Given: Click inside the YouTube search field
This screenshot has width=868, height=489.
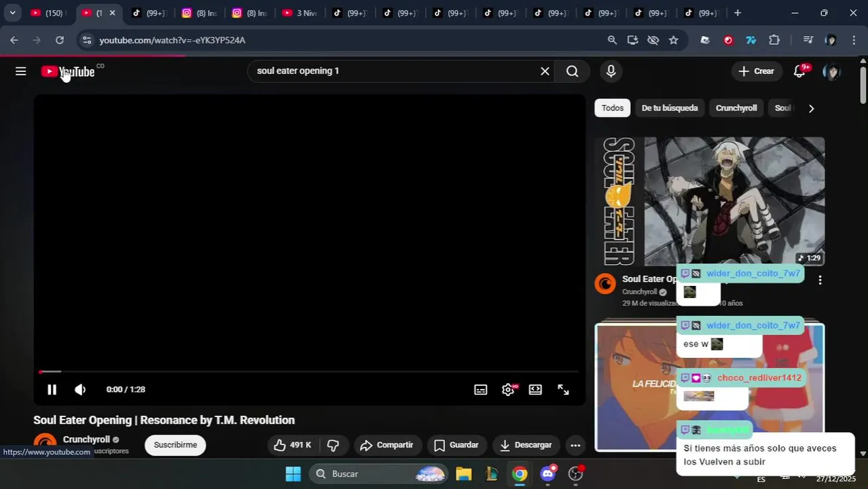Looking at the screenshot, I should [x=394, y=71].
